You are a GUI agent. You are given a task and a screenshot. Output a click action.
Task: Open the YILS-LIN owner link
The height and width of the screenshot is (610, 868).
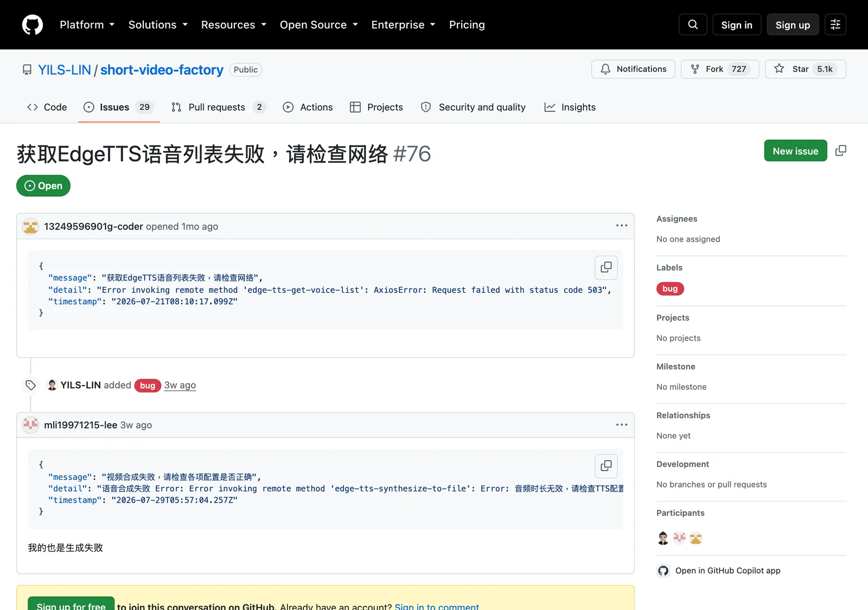coord(65,70)
